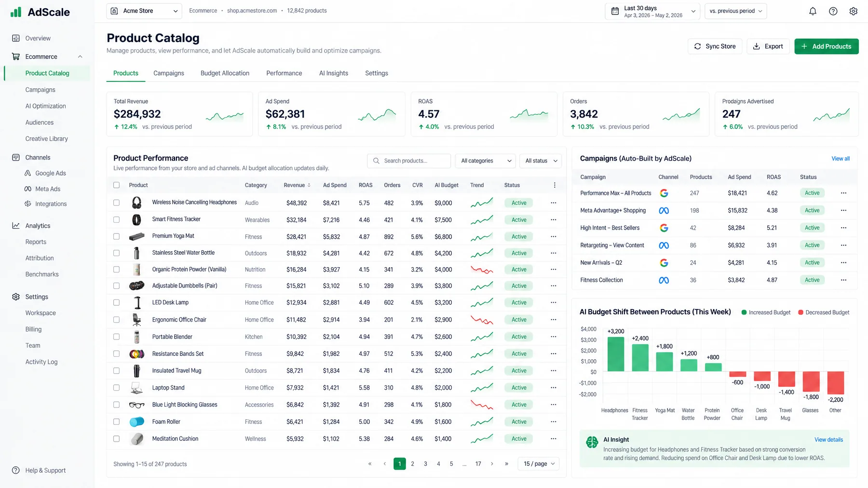Image resolution: width=868 pixels, height=488 pixels.
Task: Open the top-bar settings gear icon
Action: [853, 11]
